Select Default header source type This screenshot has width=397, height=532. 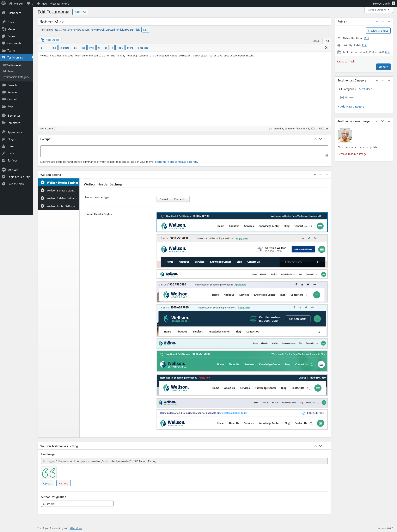(x=164, y=199)
